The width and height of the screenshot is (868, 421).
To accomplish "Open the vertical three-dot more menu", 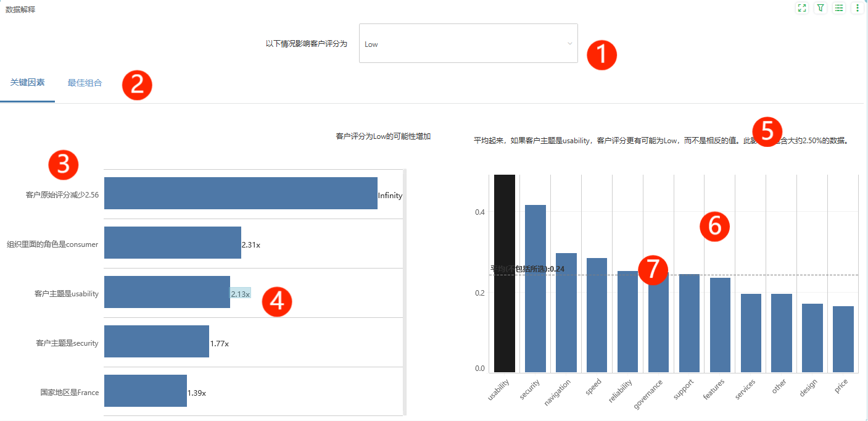I will pos(858,8).
